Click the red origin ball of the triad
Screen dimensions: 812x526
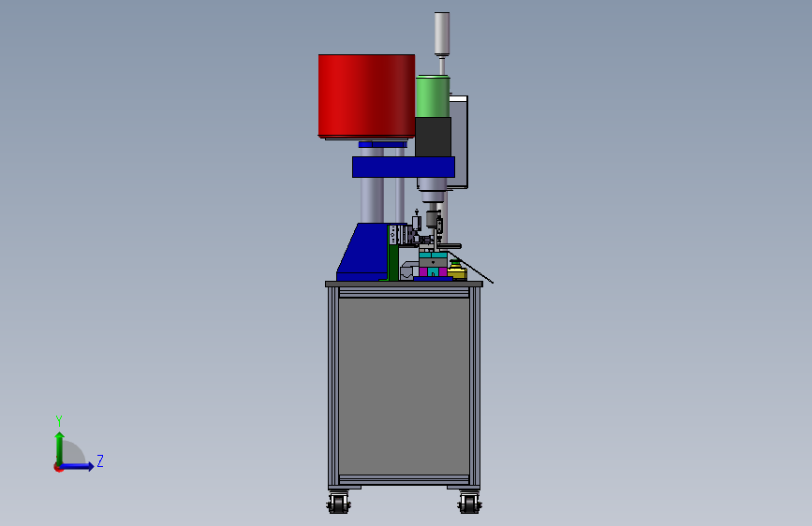point(58,467)
